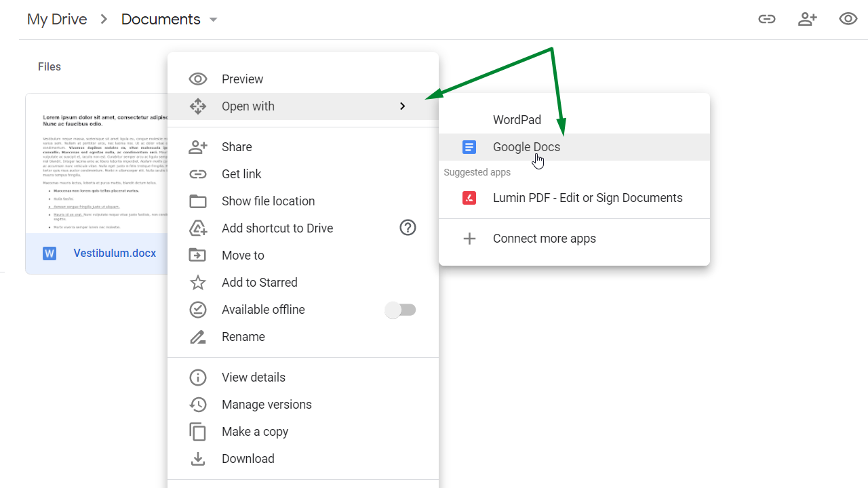Expand the Open with submenu arrow

pos(402,106)
